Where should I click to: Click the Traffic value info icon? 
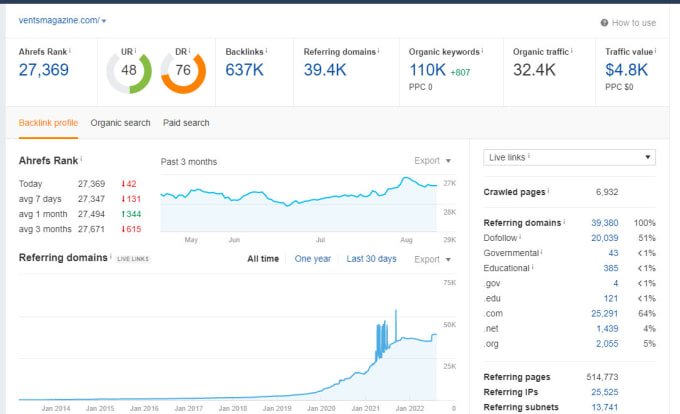click(655, 51)
